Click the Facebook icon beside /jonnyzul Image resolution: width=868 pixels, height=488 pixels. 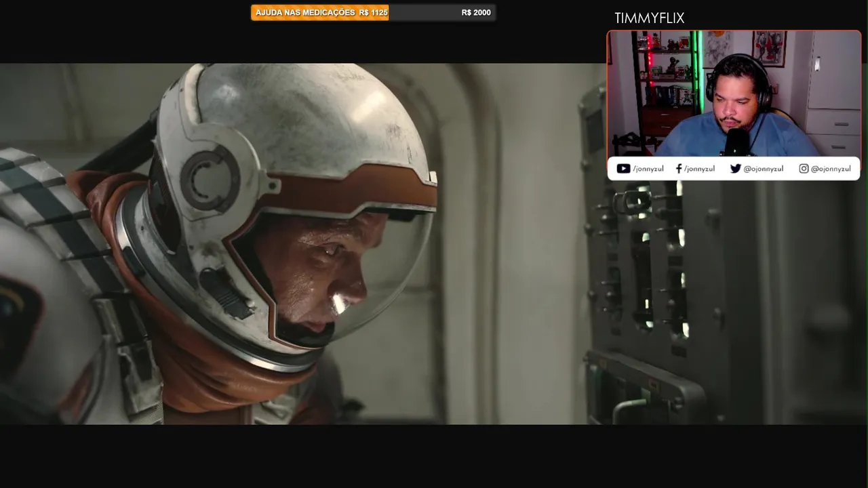click(x=679, y=169)
